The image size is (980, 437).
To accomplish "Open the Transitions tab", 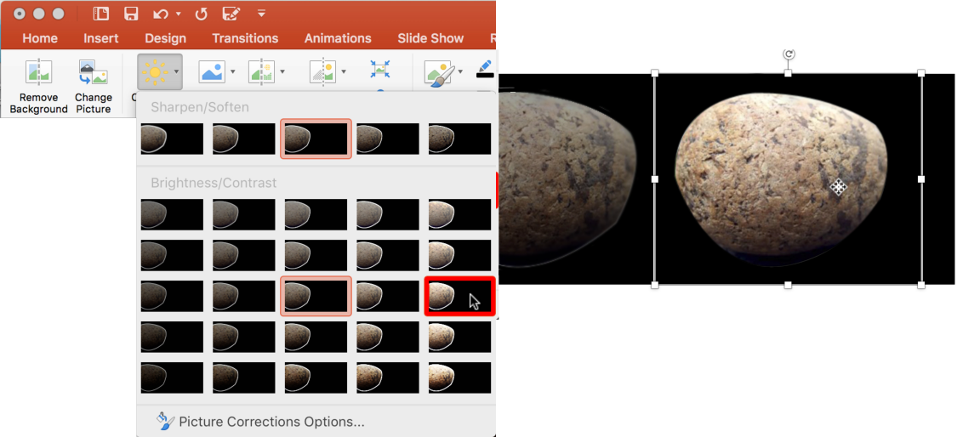I will click(245, 39).
